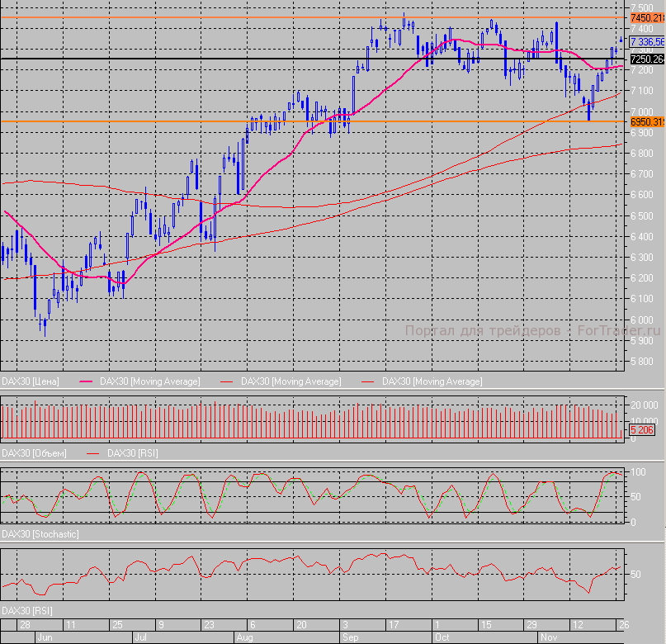The width and height of the screenshot is (666, 644).
Task: Select the DAX30 [Stochastic] panel label
Action: [x=40, y=534]
